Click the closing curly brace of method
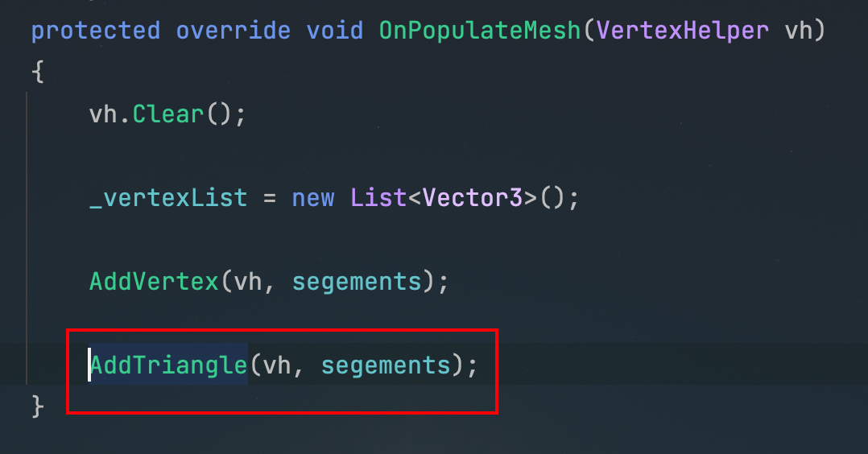 (38, 407)
